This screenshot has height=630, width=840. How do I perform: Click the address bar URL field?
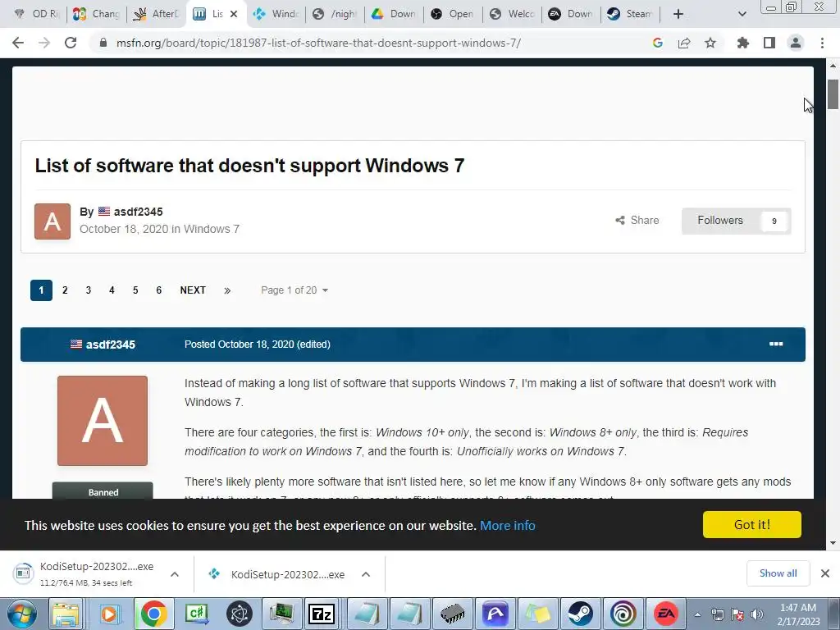click(x=318, y=43)
